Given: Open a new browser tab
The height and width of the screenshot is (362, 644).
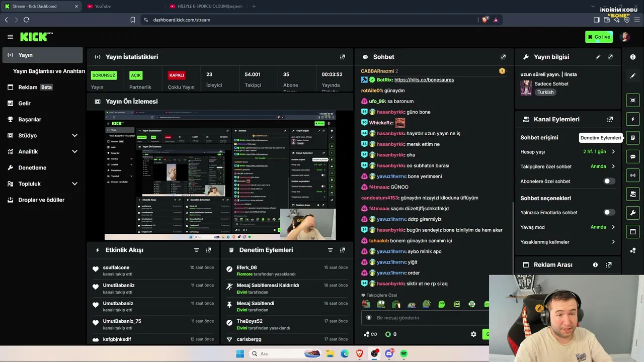Looking at the screenshot, I should (254, 6).
